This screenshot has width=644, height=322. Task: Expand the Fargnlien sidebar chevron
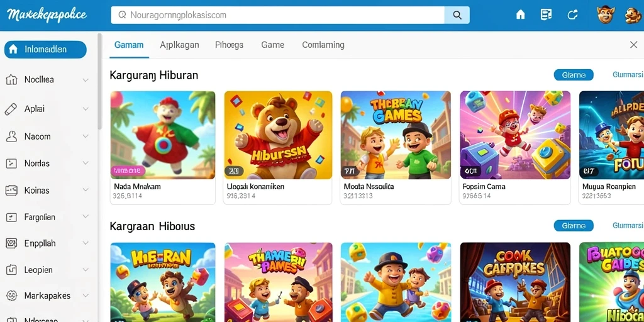tap(86, 216)
